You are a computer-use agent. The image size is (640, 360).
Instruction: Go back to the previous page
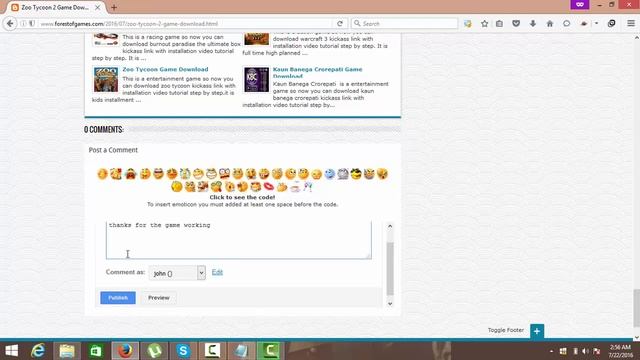tap(10, 24)
